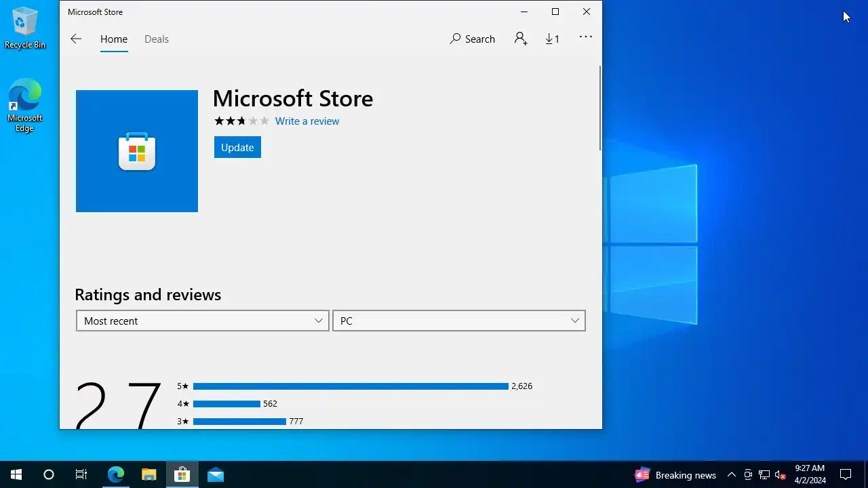This screenshot has width=868, height=488.
Task: Open File Explorer from the taskbar
Action: click(149, 474)
